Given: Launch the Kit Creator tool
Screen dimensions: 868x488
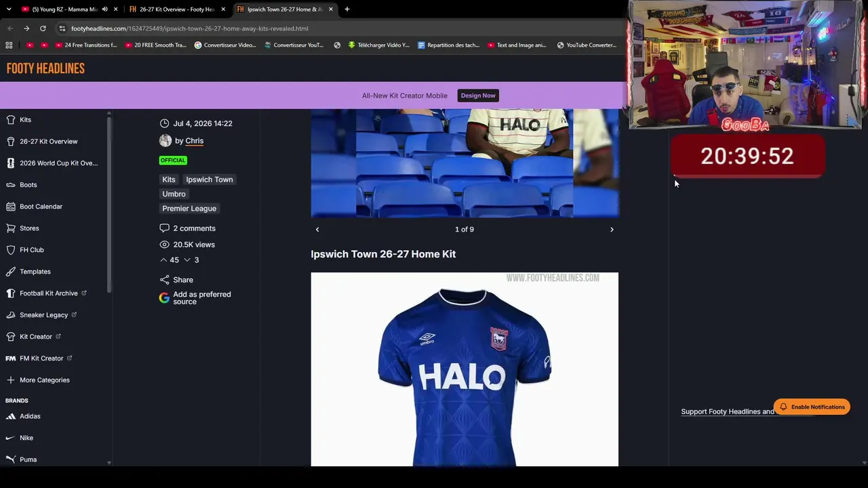Looking at the screenshot, I should pos(35,337).
